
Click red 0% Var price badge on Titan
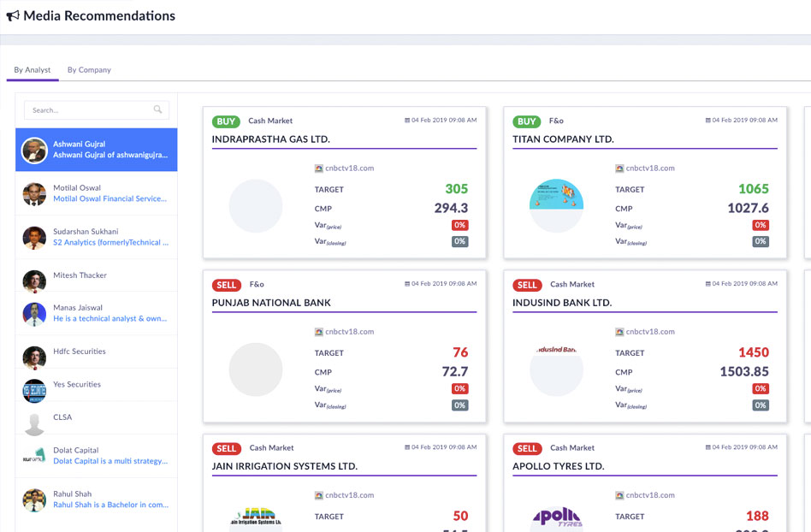point(760,225)
